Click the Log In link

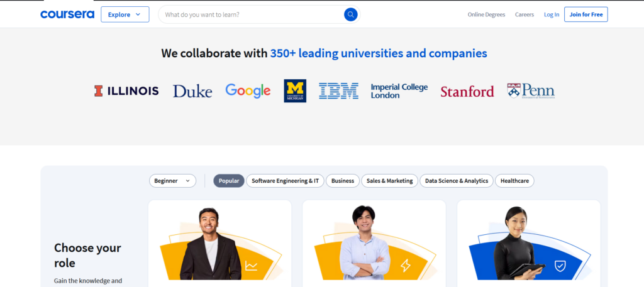click(552, 14)
